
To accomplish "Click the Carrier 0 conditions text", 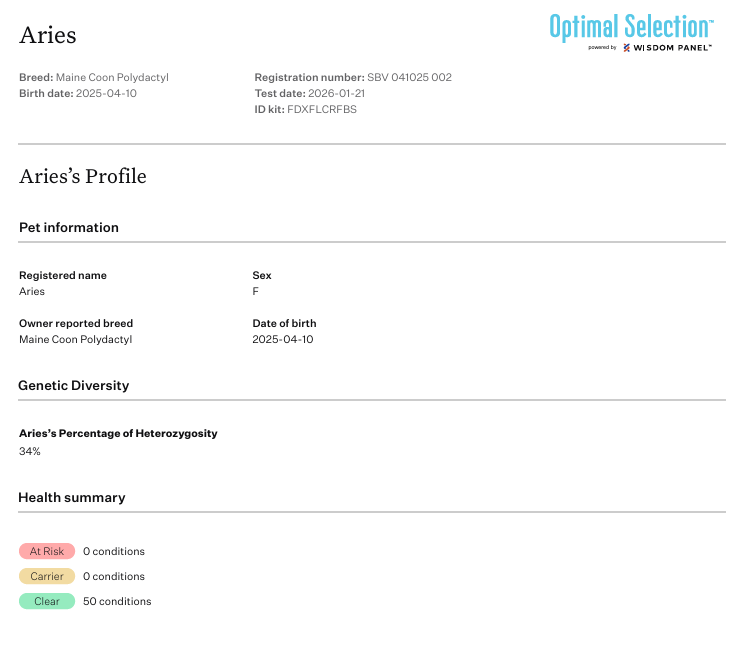I will coord(114,577).
